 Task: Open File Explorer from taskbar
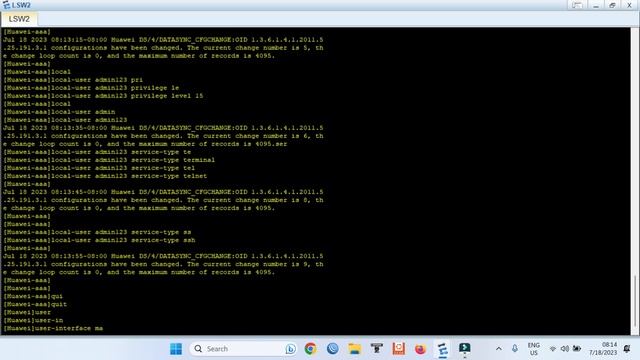(x=354, y=349)
